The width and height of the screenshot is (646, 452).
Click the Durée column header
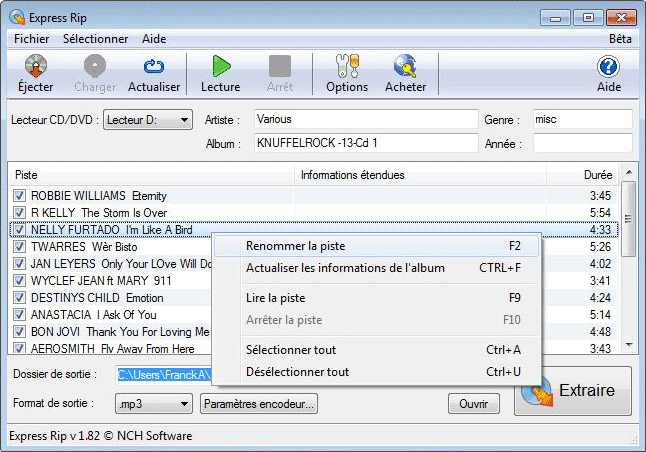[x=583, y=175]
